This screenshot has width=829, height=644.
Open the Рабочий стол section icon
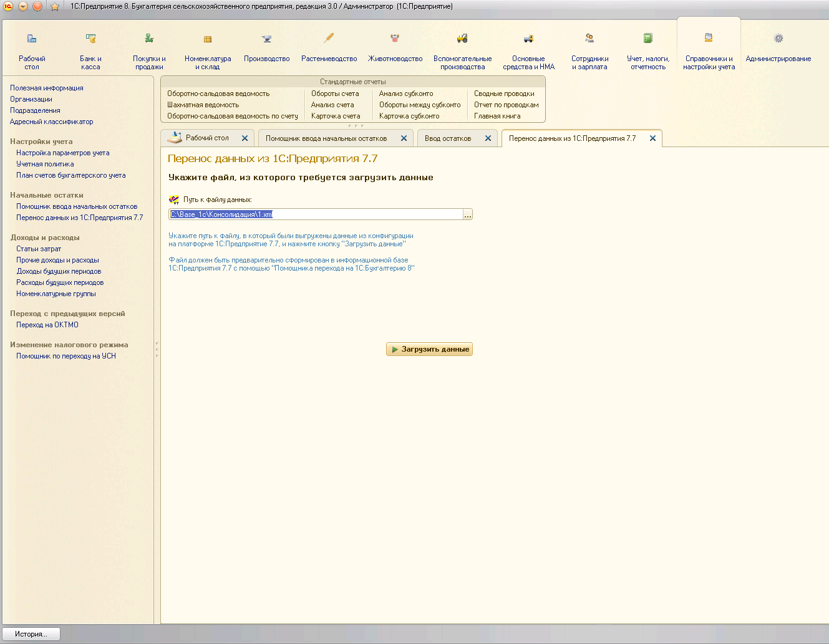pos(32,39)
